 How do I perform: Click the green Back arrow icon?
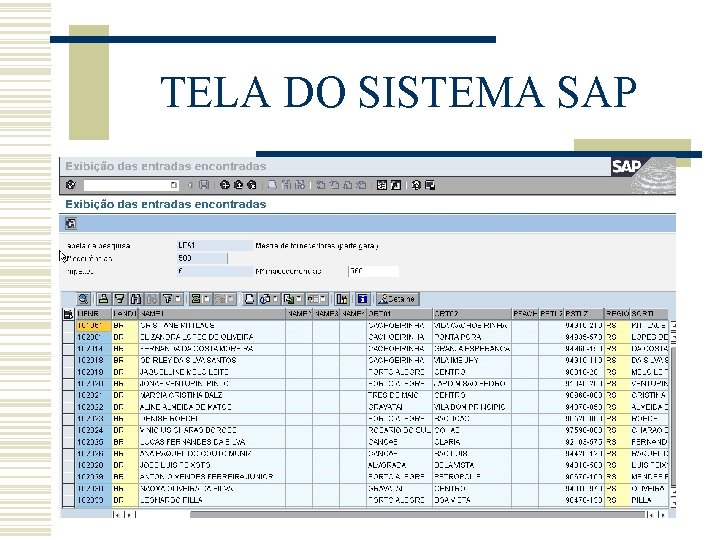[x=225, y=185]
